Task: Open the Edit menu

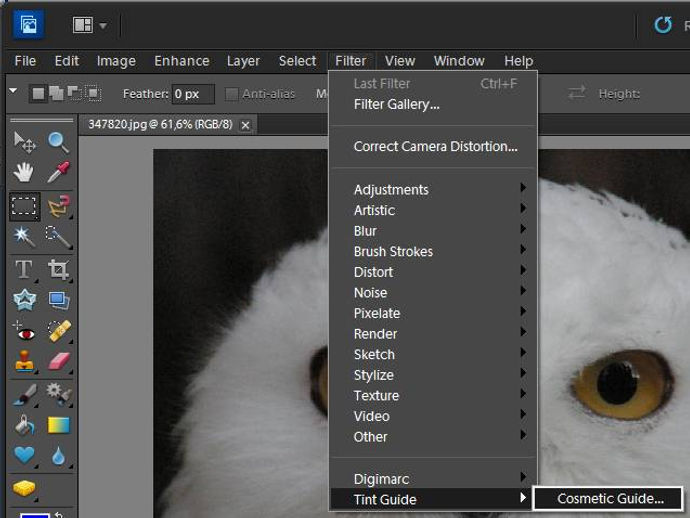Action: click(x=66, y=61)
